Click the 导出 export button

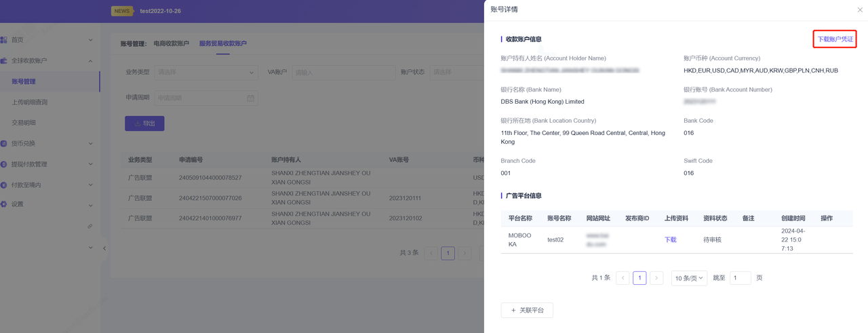click(x=144, y=123)
